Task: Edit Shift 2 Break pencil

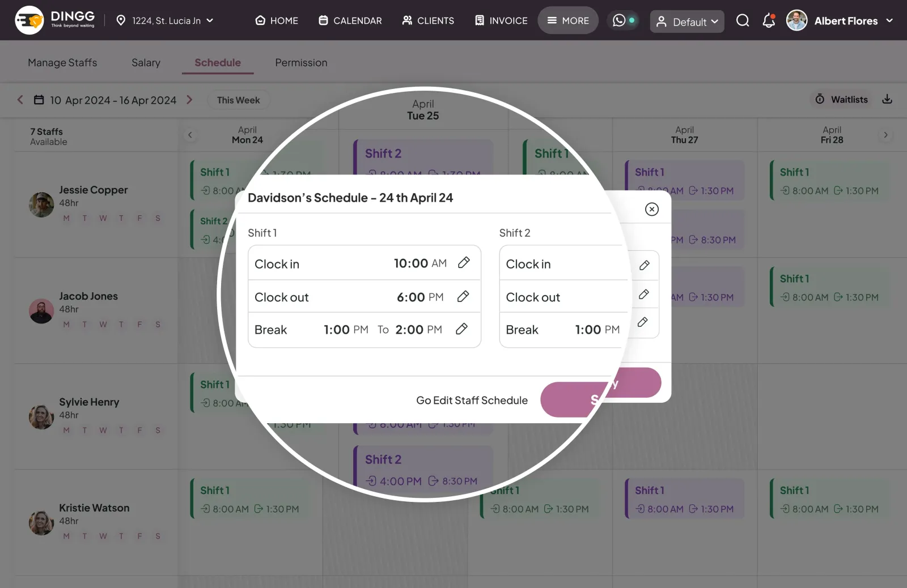Action: tap(643, 322)
